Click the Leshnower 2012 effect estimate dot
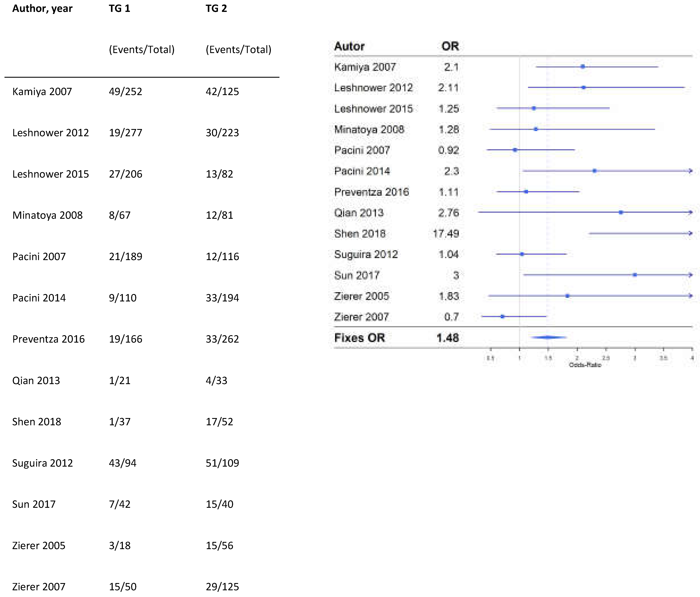Viewport: 700px width, 597px height. click(x=583, y=88)
